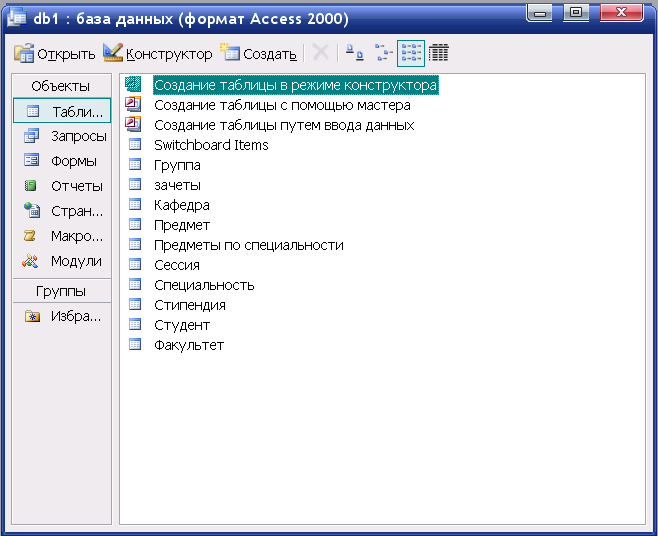Click the table icon next to Специальность
Screen dimensions: 658x536
coord(135,285)
